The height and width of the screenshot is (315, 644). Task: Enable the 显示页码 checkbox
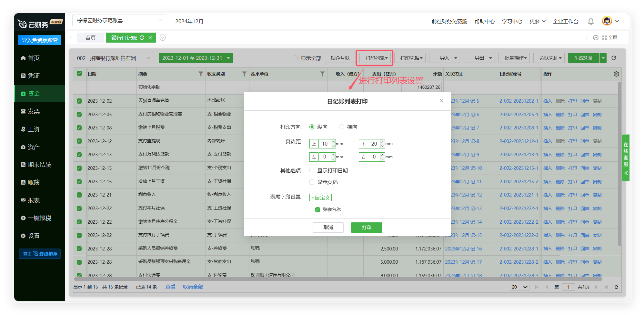click(x=312, y=182)
